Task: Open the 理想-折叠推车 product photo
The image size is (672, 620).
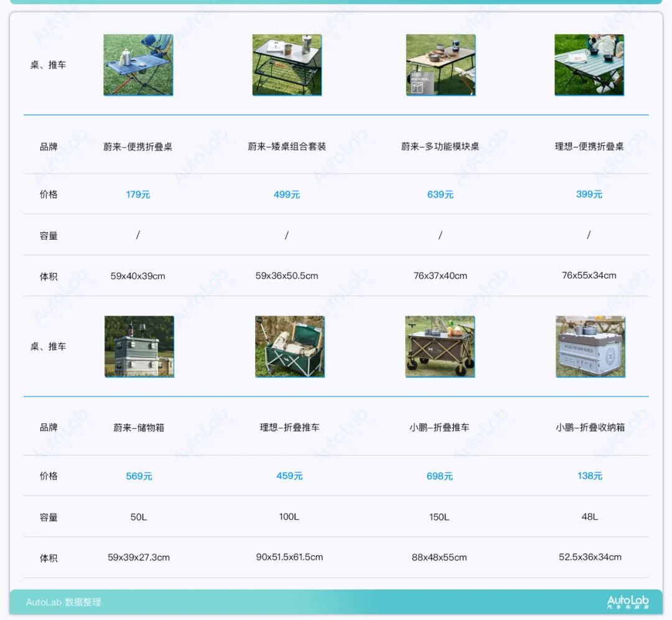Action: click(290, 347)
